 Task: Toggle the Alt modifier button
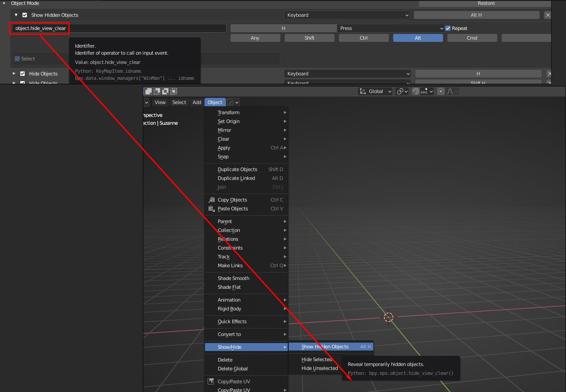pos(418,38)
